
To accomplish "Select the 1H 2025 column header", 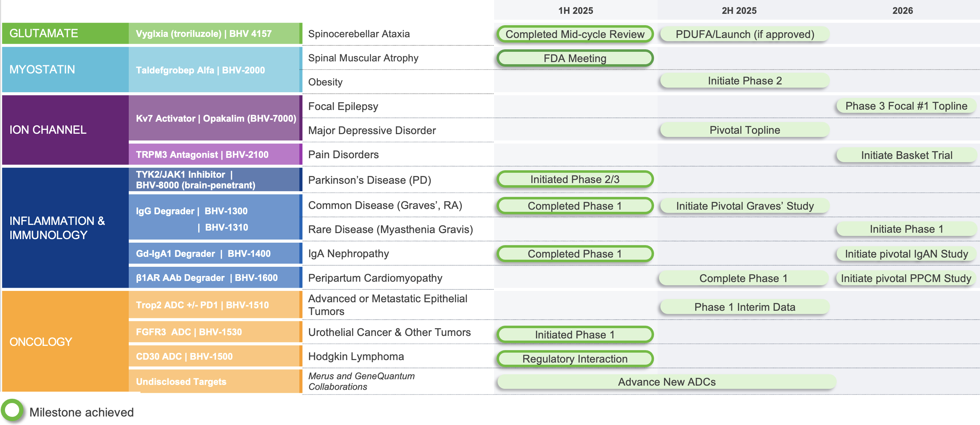I will [x=575, y=11].
